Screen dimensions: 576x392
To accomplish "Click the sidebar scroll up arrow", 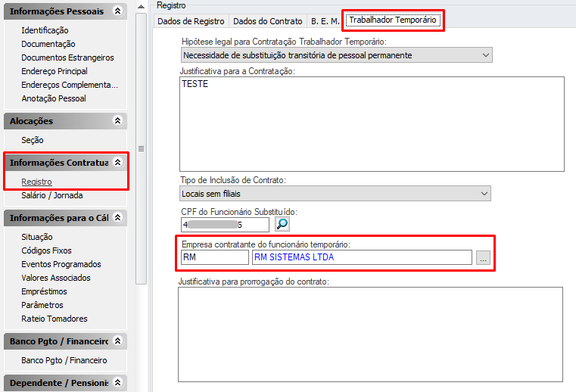I will point(141,7).
